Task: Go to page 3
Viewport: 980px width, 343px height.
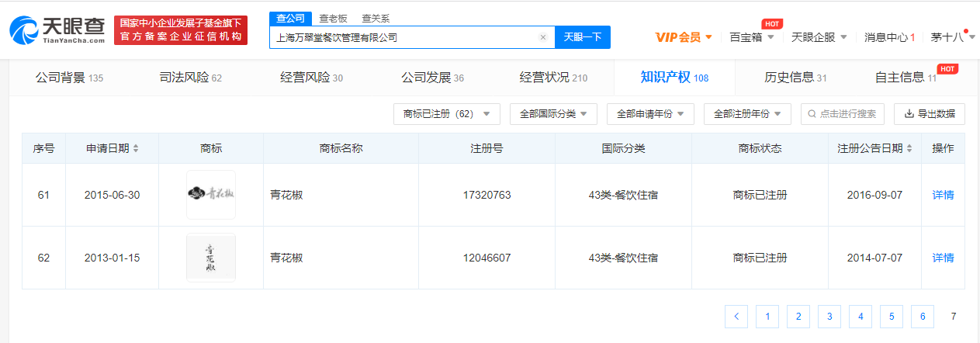Action: tap(829, 316)
